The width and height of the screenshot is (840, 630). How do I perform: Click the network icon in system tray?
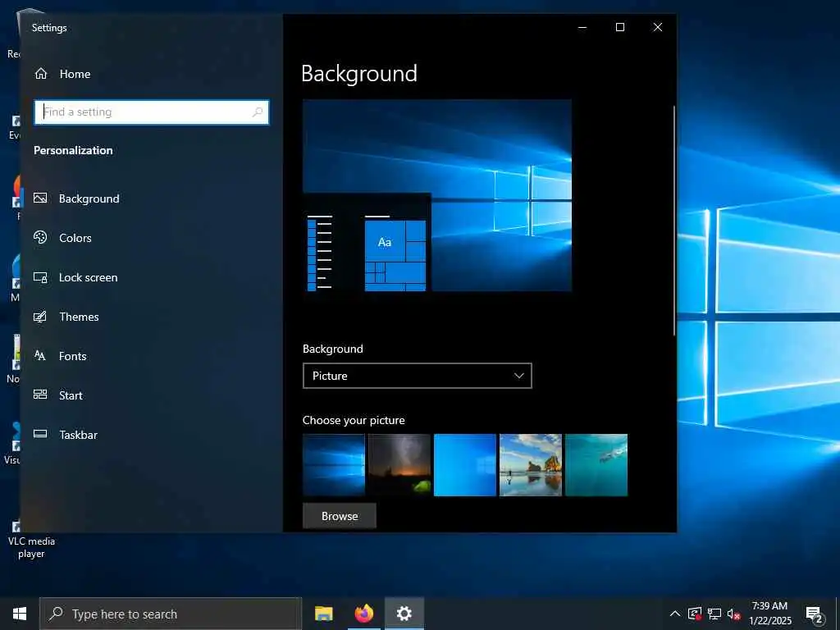point(714,614)
